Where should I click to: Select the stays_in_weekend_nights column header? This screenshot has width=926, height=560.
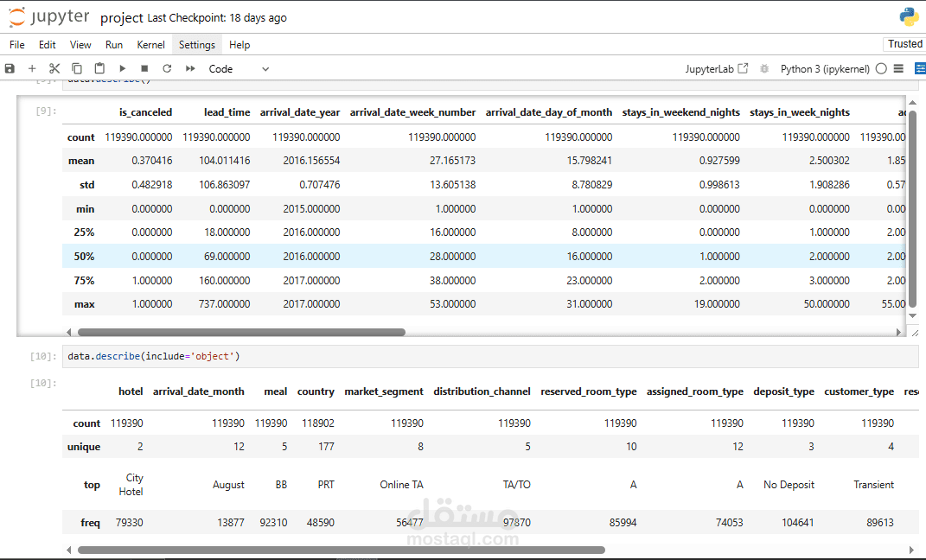[x=681, y=112]
